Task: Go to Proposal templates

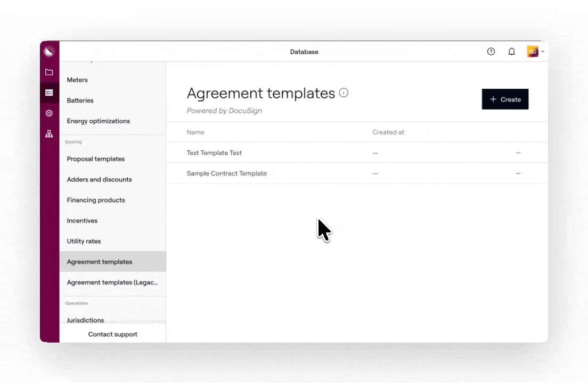Action: (x=96, y=159)
